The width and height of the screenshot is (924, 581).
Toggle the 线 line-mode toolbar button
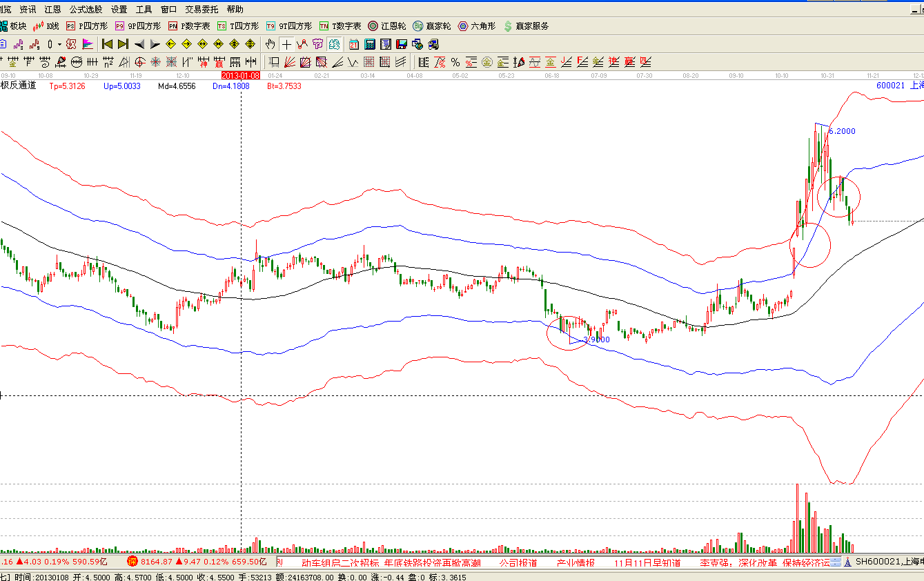(x=335, y=44)
